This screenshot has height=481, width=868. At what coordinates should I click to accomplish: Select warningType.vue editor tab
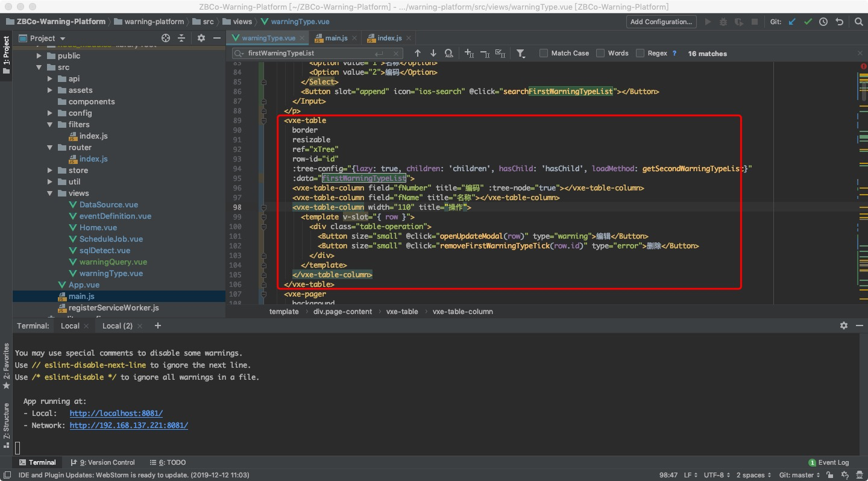point(268,38)
